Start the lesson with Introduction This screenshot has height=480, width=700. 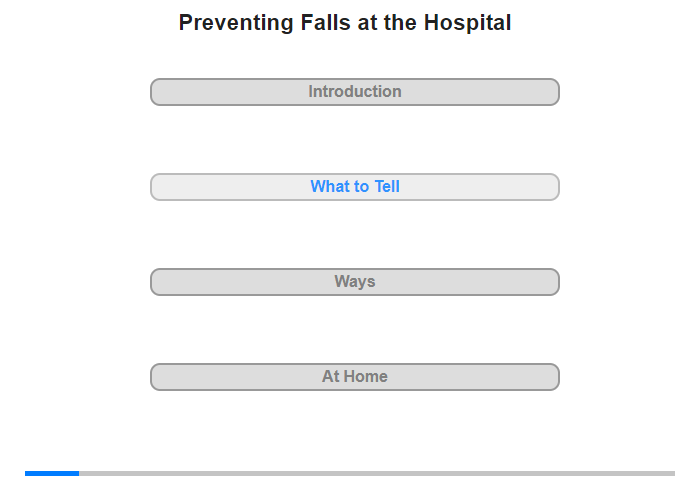355,92
